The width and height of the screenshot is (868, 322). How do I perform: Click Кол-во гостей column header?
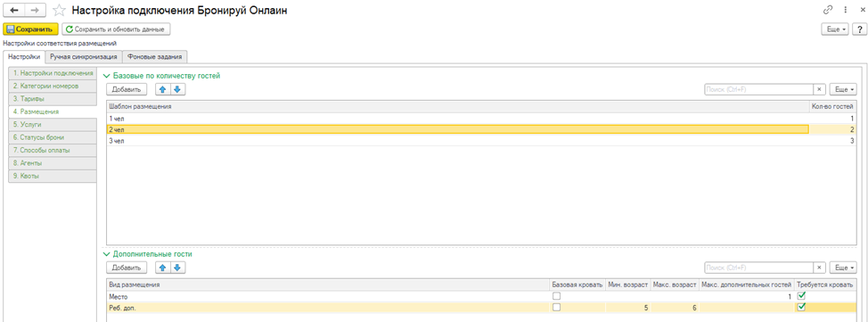tap(833, 106)
